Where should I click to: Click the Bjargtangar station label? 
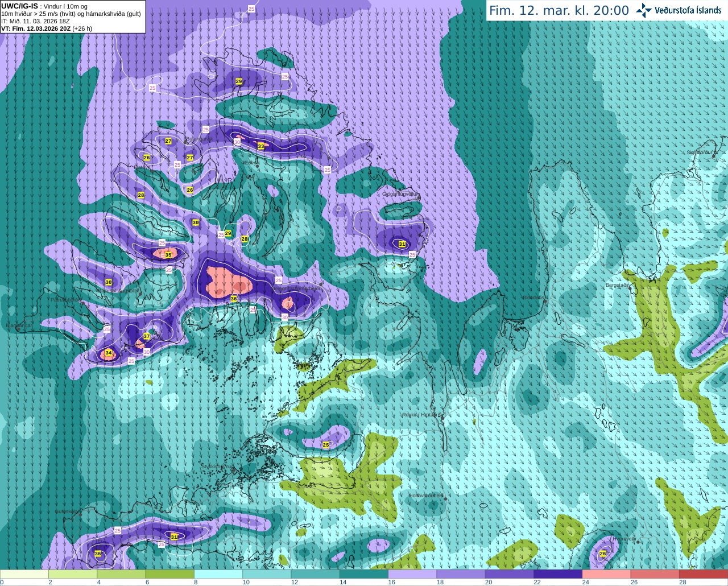pos(19,326)
